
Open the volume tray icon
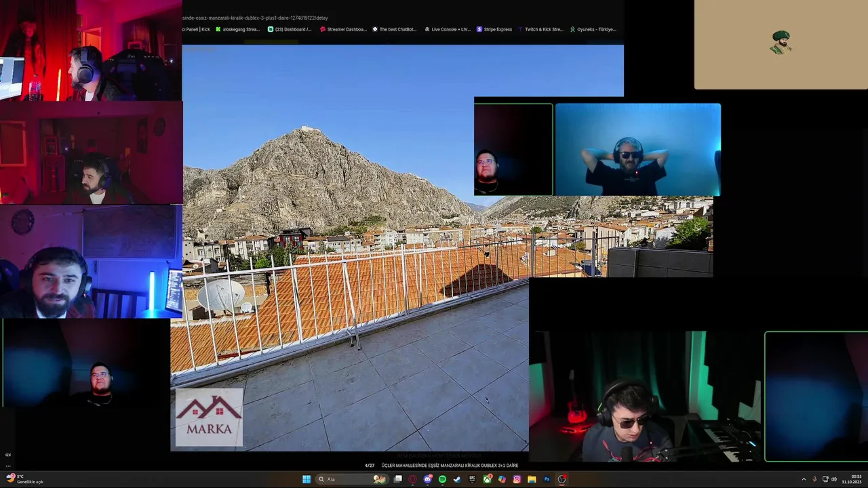(833, 480)
